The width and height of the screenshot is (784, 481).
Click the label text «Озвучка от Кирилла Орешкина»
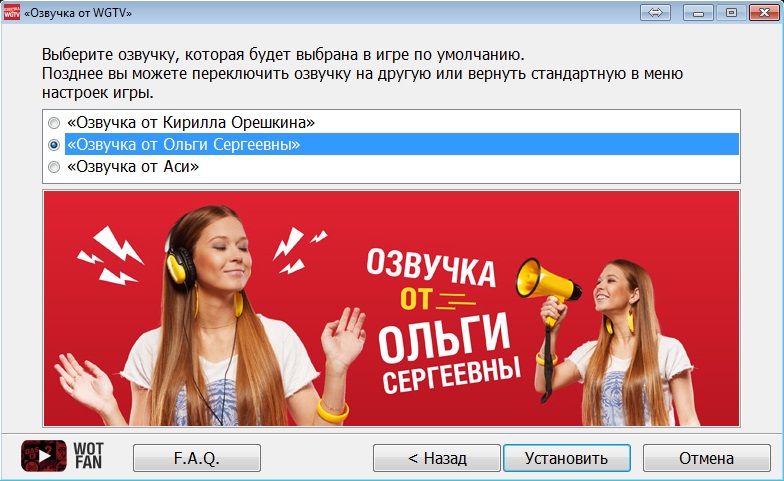point(191,122)
